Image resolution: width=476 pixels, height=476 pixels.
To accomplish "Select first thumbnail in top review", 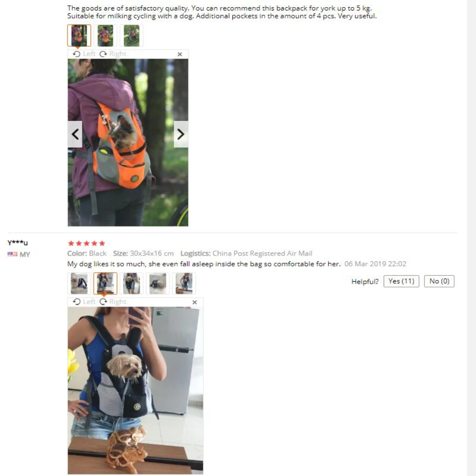I will coord(79,36).
